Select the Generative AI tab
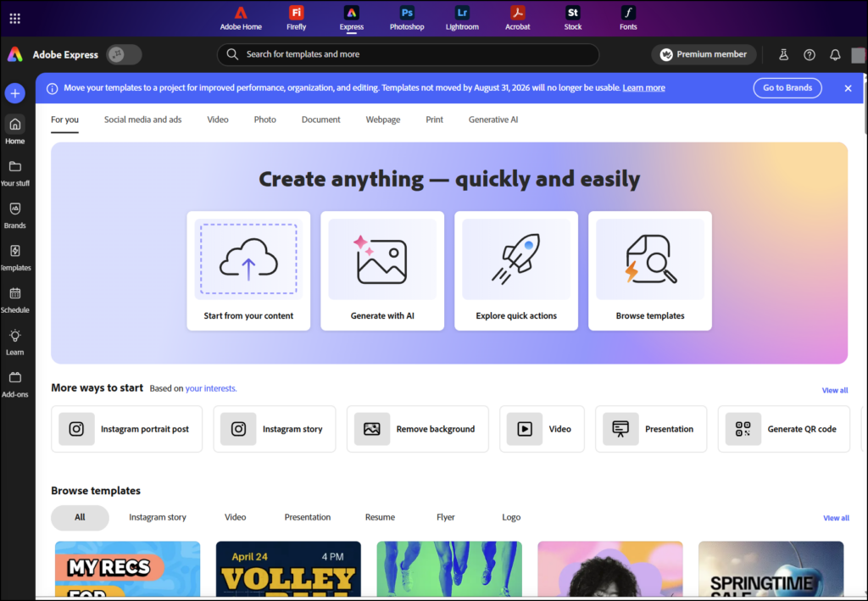Image resolution: width=868 pixels, height=601 pixels. (493, 120)
